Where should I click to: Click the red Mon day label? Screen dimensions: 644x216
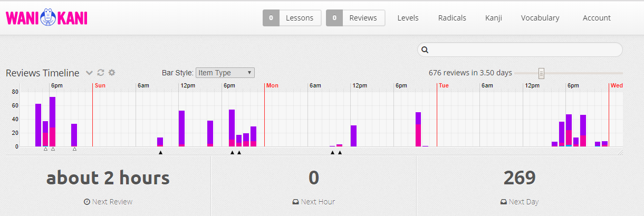(272, 85)
